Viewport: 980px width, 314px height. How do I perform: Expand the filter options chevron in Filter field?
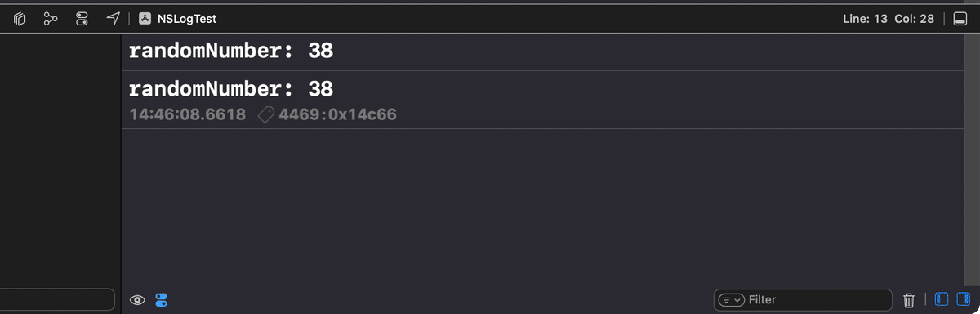coord(730,300)
